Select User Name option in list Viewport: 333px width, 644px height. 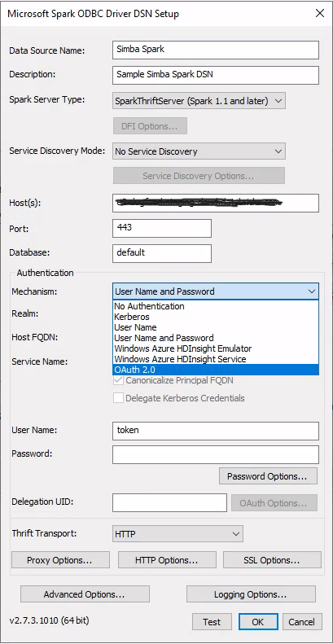pyautogui.click(x=215, y=327)
